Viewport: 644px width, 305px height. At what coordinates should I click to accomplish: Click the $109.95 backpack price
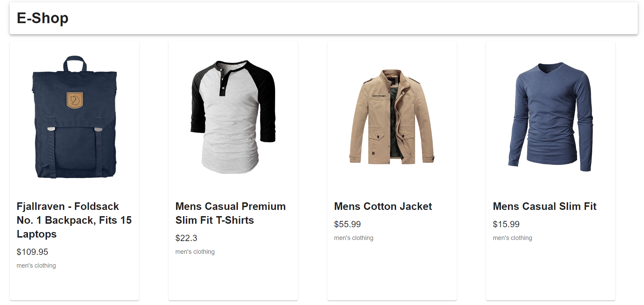[x=32, y=252]
